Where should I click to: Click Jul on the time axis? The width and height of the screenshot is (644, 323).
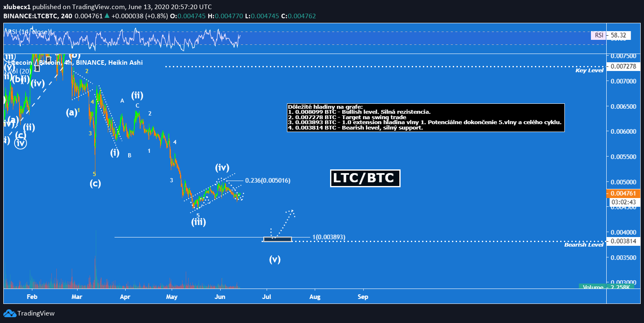tap(267, 297)
